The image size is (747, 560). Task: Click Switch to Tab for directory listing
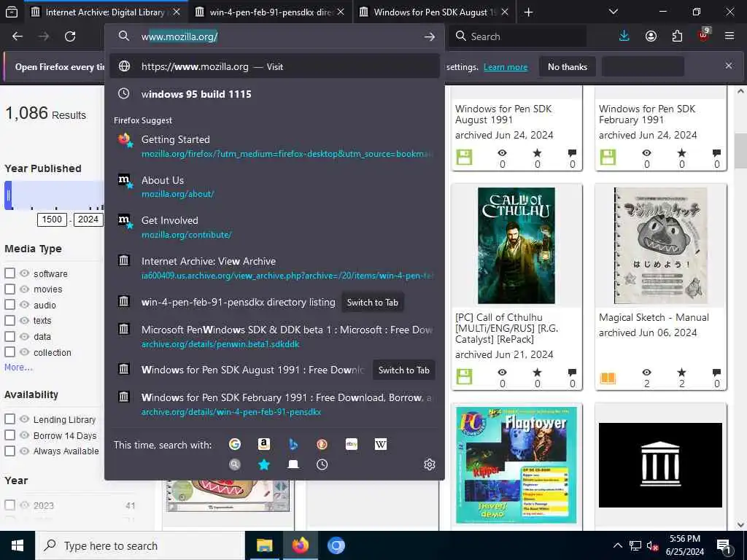click(x=373, y=303)
